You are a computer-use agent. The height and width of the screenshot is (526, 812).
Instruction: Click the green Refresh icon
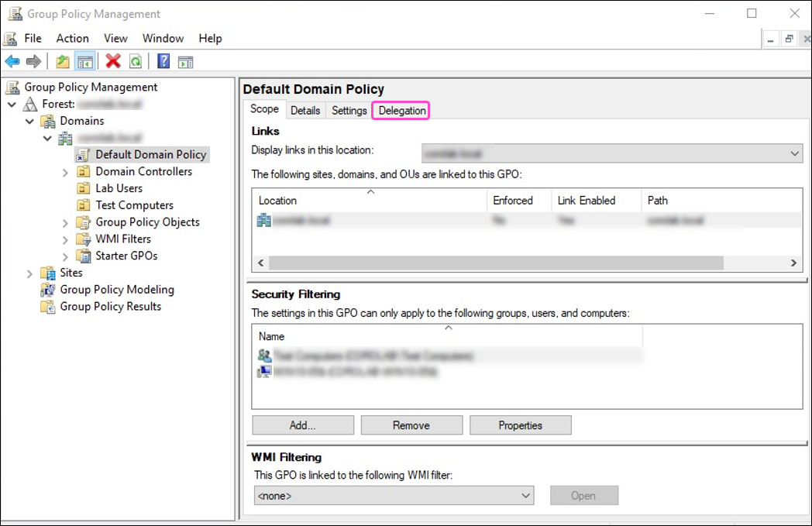pos(136,61)
